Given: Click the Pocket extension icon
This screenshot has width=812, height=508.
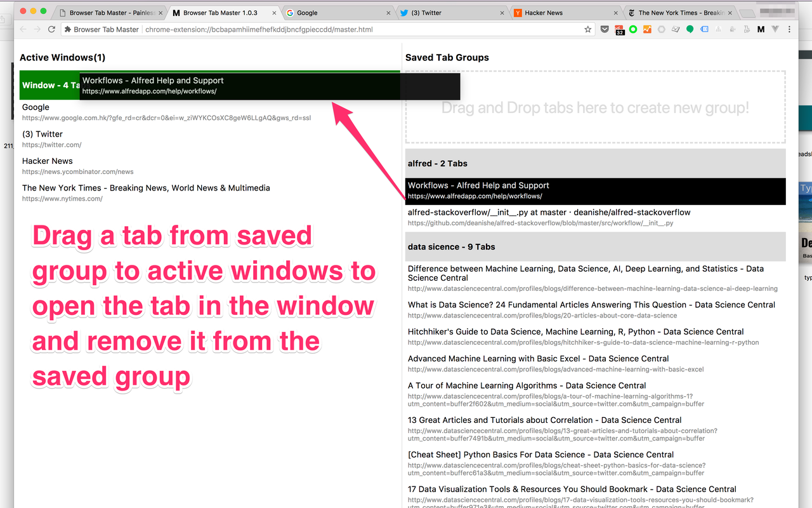Looking at the screenshot, I should click(x=605, y=29).
